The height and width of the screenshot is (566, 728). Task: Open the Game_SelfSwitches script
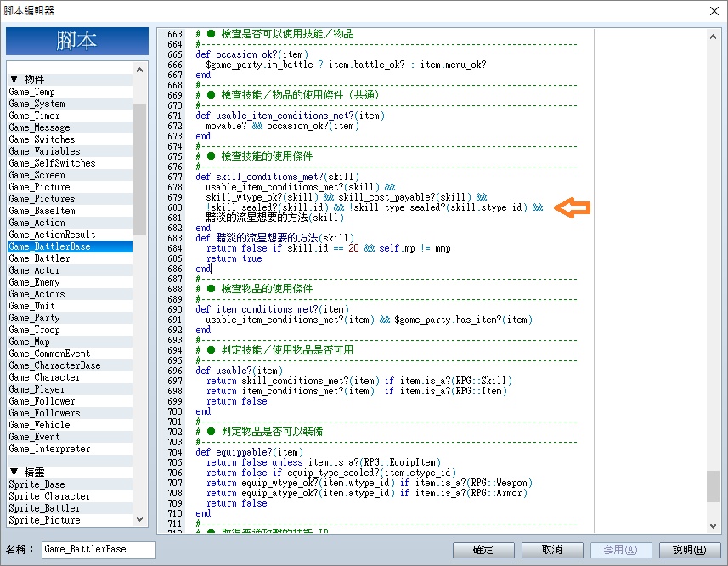[x=71, y=163]
